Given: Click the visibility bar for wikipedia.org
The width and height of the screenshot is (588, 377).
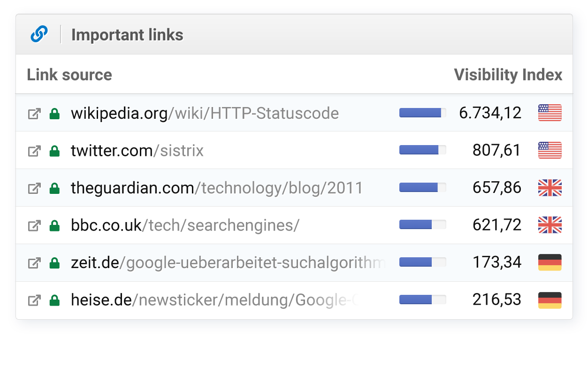Looking at the screenshot, I should click(422, 113).
